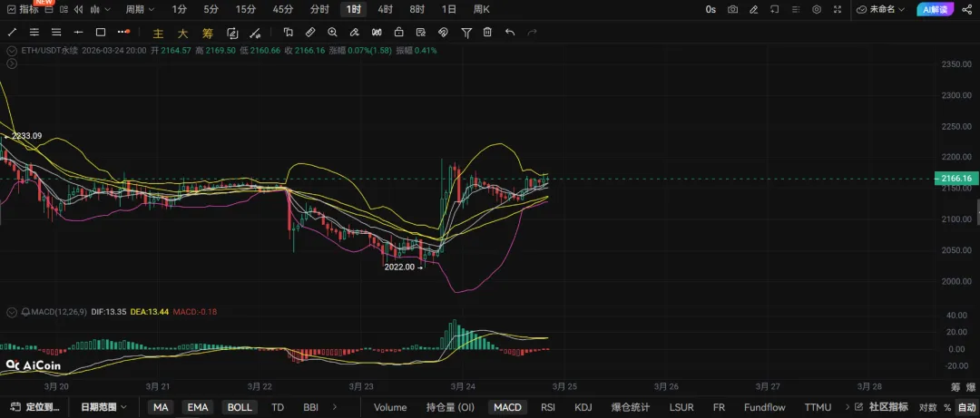Switch to the 15分 timeframe
Viewport: 980px width, 418px height.
pos(246,9)
